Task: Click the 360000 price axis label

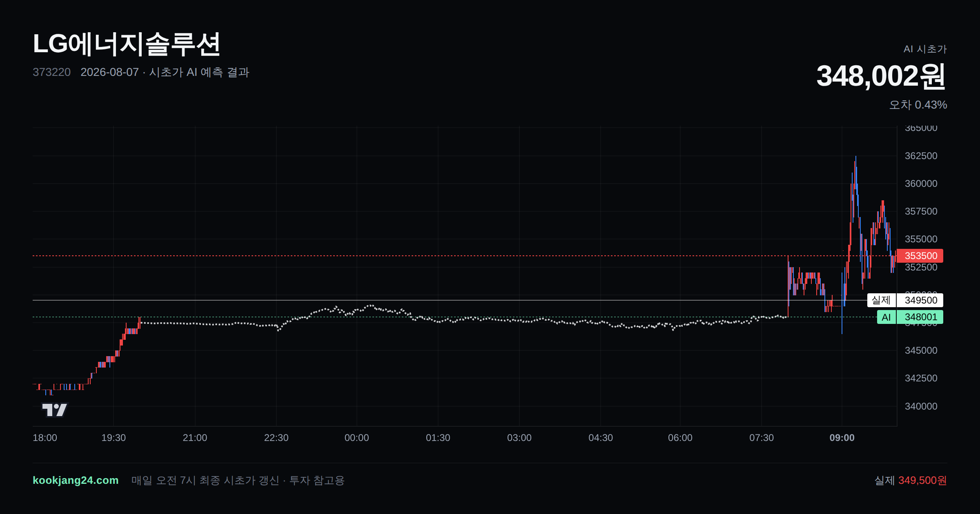Action: pos(921,184)
